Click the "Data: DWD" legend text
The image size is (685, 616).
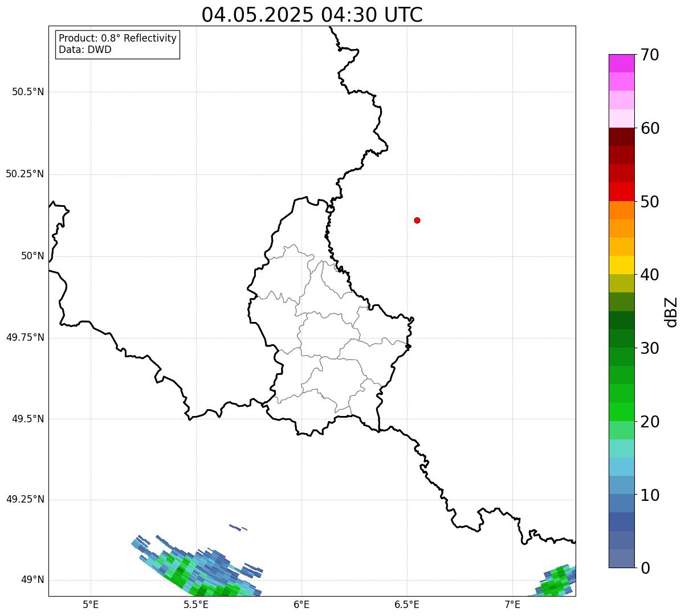coord(85,50)
